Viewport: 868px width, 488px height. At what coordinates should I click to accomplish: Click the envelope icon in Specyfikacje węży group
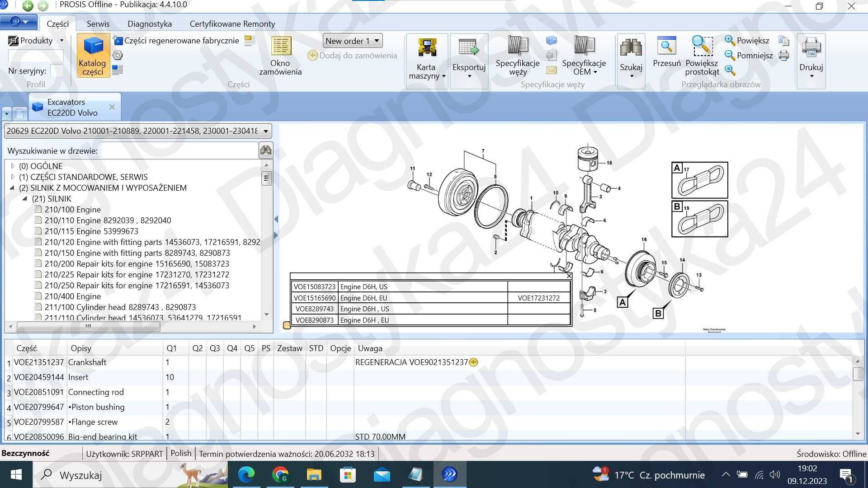[x=551, y=70]
